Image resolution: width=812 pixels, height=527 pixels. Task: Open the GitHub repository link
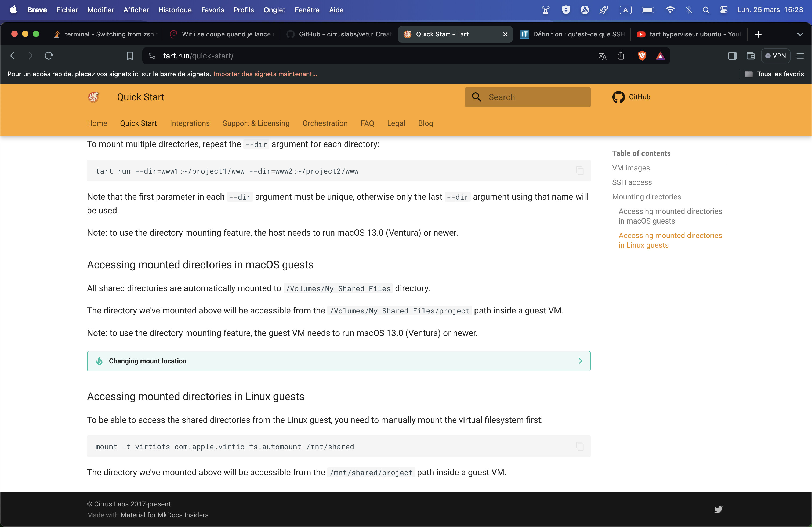click(631, 97)
